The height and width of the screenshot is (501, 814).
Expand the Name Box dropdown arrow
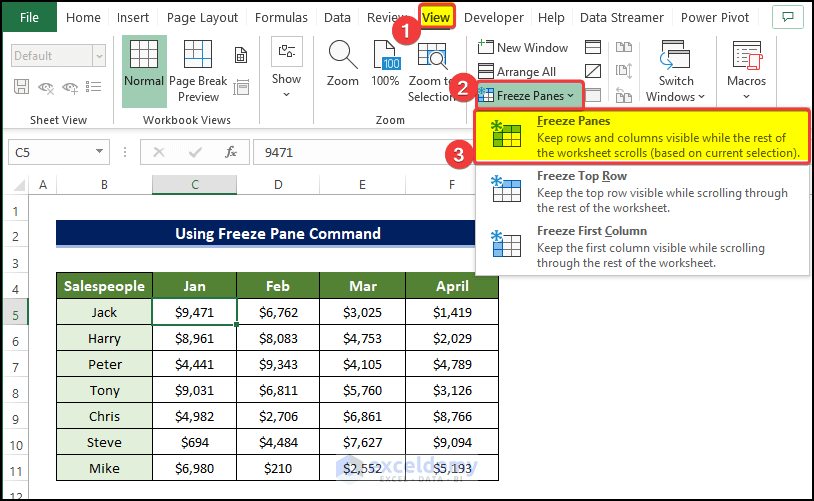[99, 152]
